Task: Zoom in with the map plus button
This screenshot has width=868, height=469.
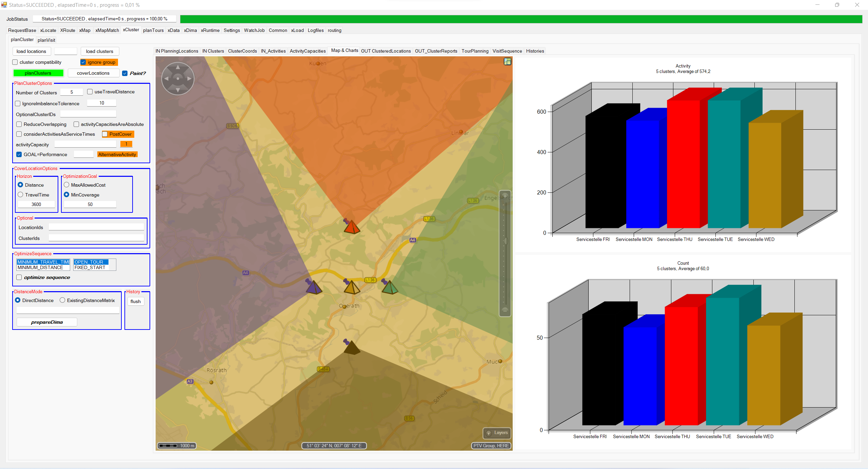Action: tap(505, 196)
